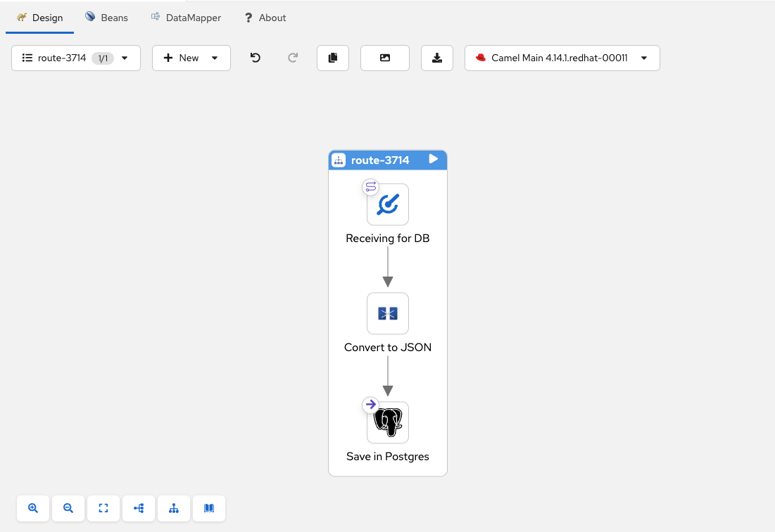
Task: Click the Receiving for DB label
Action: [x=388, y=238]
